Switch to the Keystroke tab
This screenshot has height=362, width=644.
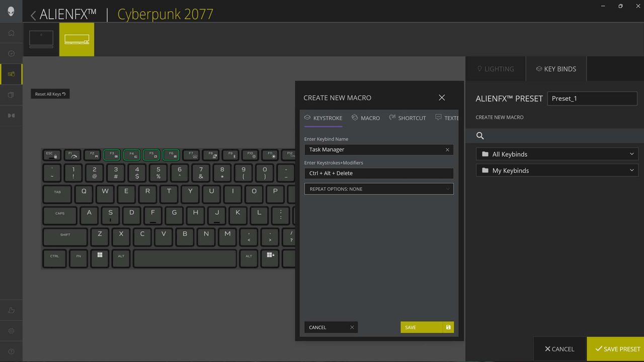pos(323,118)
